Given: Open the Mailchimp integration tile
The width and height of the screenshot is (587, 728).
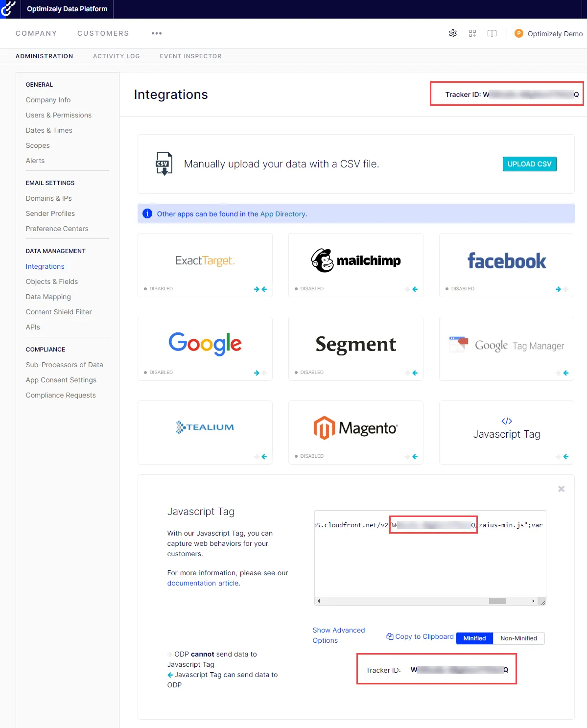Looking at the screenshot, I should 356,265.
